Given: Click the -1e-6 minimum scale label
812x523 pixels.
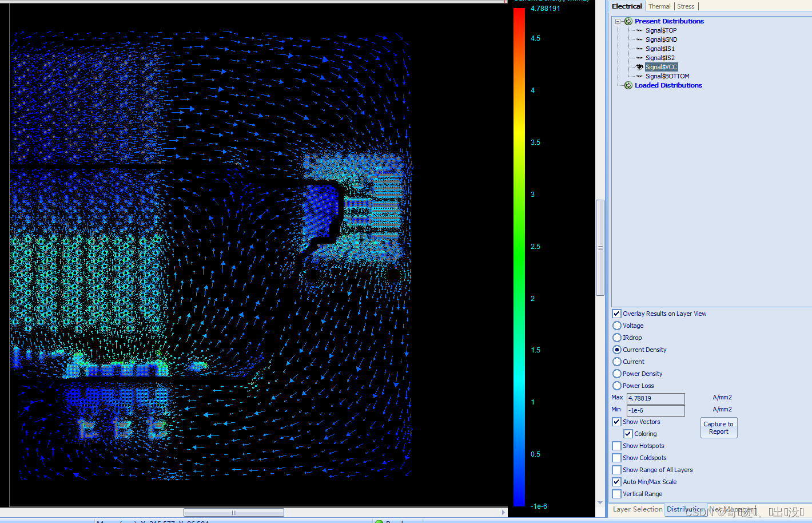Looking at the screenshot, I should (539, 506).
